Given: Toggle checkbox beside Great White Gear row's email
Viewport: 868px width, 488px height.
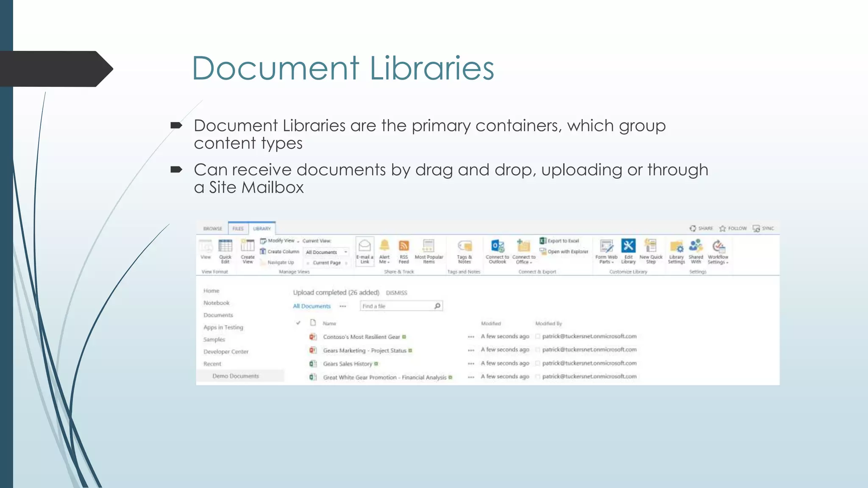Looking at the screenshot, I should point(537,377).
